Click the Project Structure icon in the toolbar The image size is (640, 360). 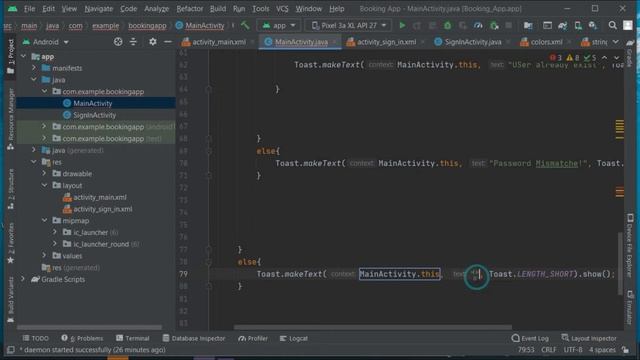click(x=528, y=25)
